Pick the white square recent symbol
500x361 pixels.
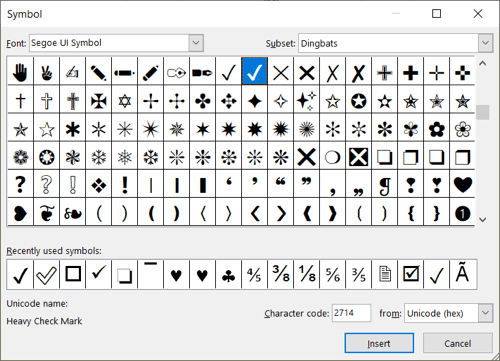pyautogui.click(x=72, y=274)
